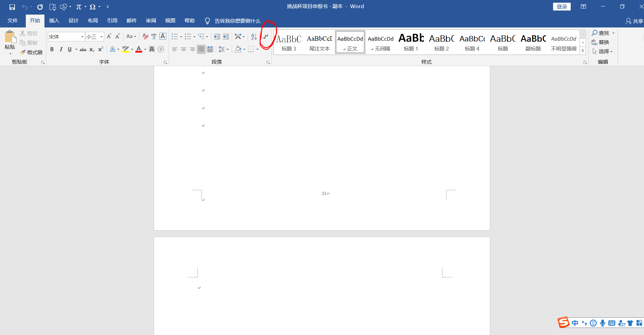Click the lightbulb Tell Me icon
This screenshot has height=335, width=644.
[x=207, y=21]
